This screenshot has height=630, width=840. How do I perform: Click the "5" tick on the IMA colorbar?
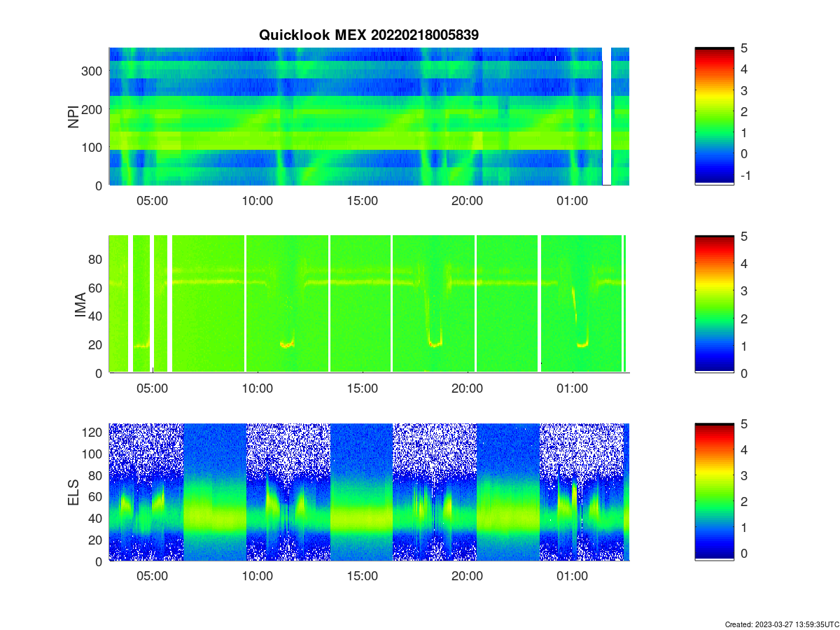[745, 237]
